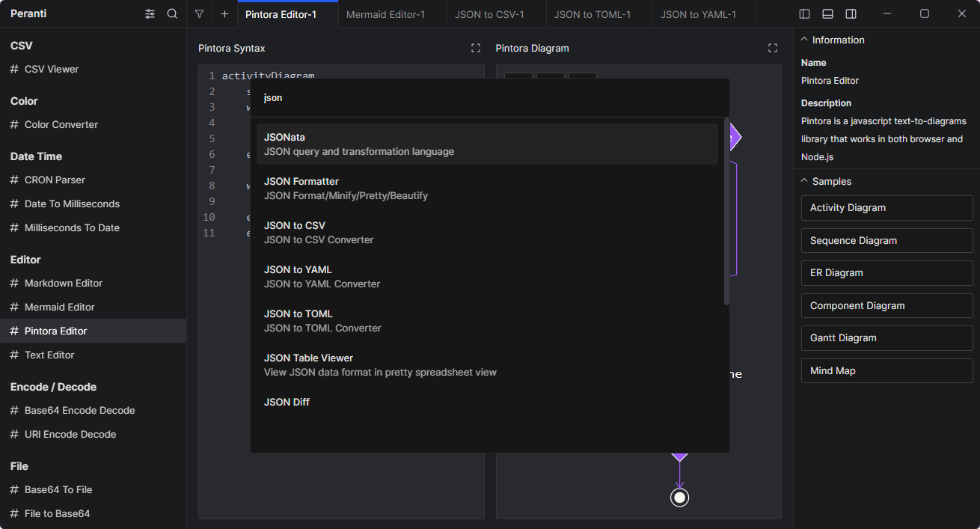980x529 pixels.
Task: Select JSON to CSV search result
Action: [487, 232]
